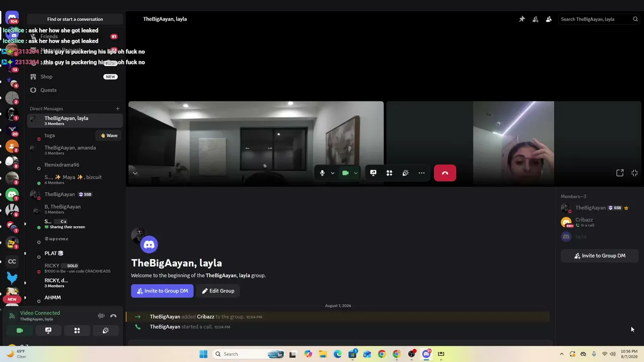Open the B, TheBigAayan group DM
The image size is (644, 362).
pos(75,209)
